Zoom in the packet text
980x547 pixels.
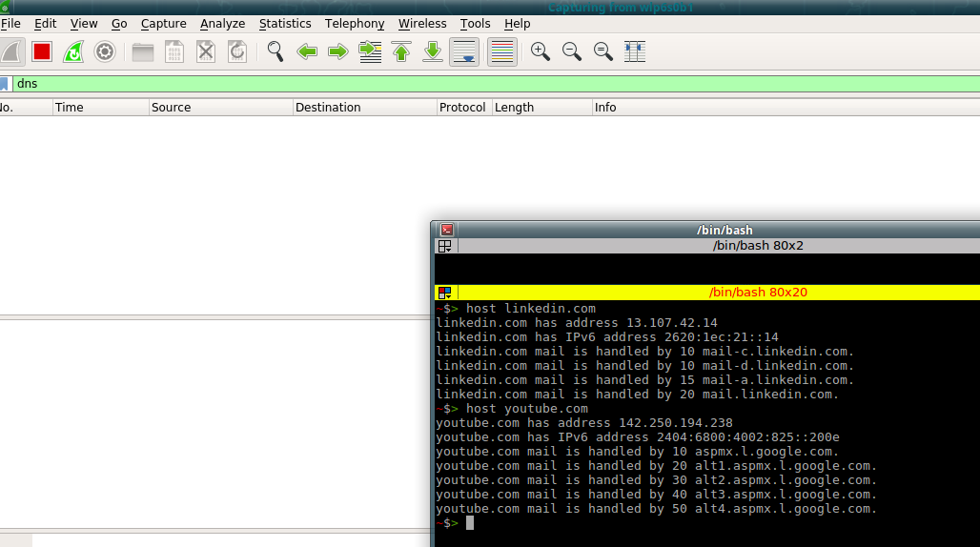click(x=540, y=51)
